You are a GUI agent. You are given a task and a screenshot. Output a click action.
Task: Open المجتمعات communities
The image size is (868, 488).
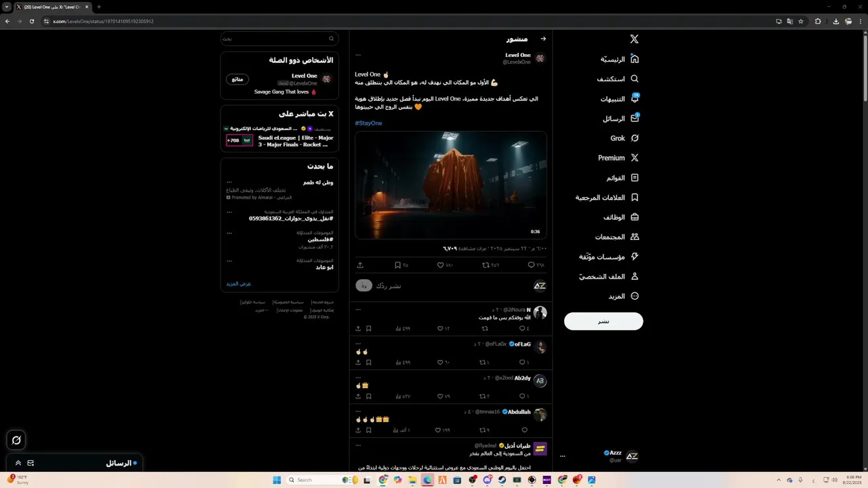(x=617, y=237)
